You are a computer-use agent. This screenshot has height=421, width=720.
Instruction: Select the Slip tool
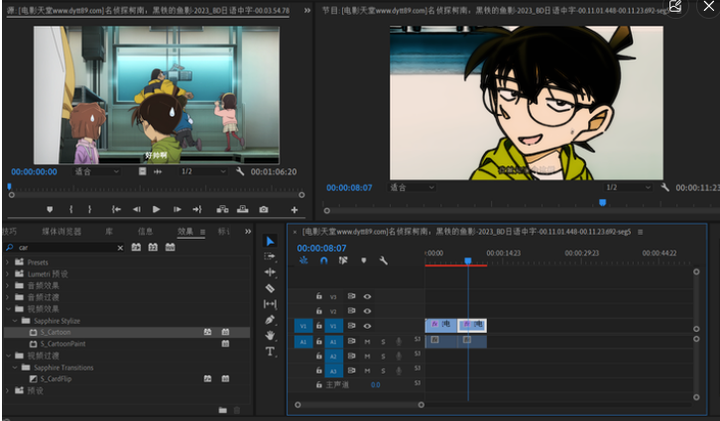click(270, 304)
